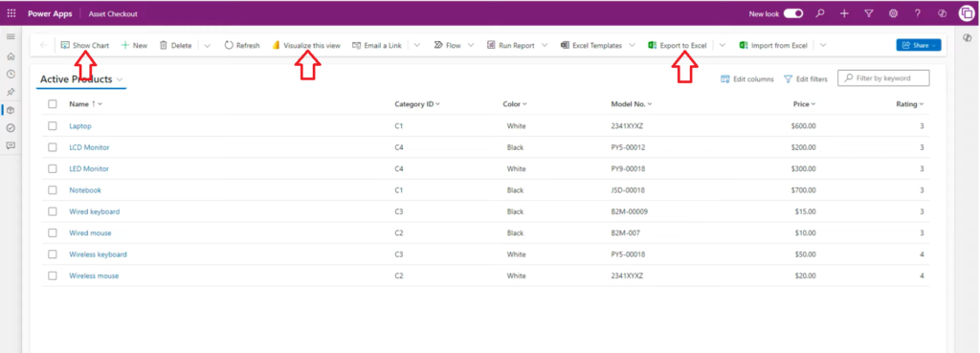Click the Share button
Viewport: 980px width, 353px height.
pyautogui.click(x=918, y=45)
